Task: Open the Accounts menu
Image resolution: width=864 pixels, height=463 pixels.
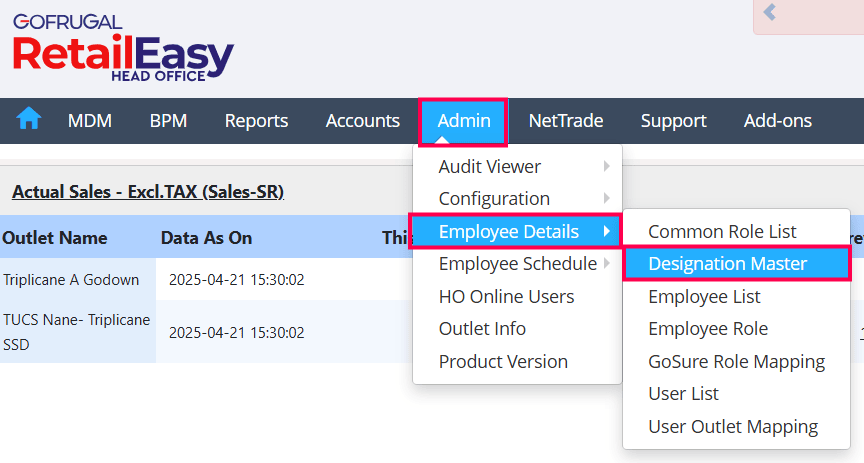Action: coord(362,121)
